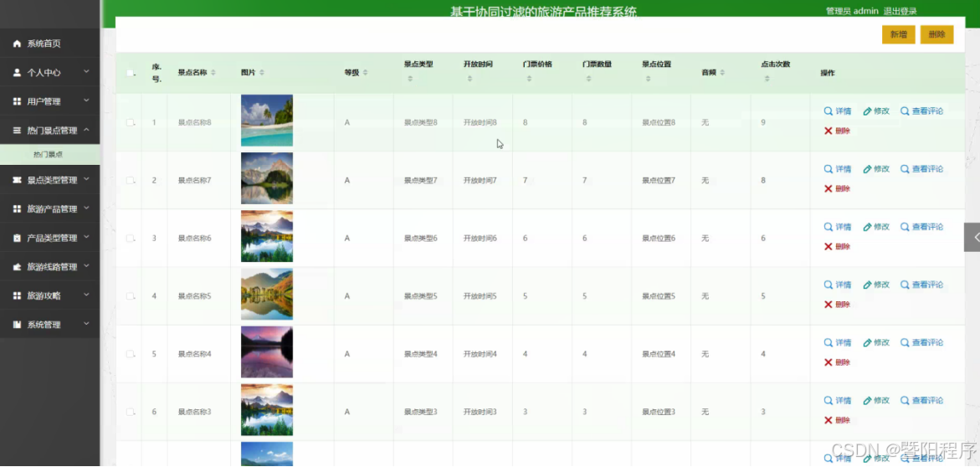Sort by 景点名称 column header
This screenshot has height=467, width=980.
(196, 73)
